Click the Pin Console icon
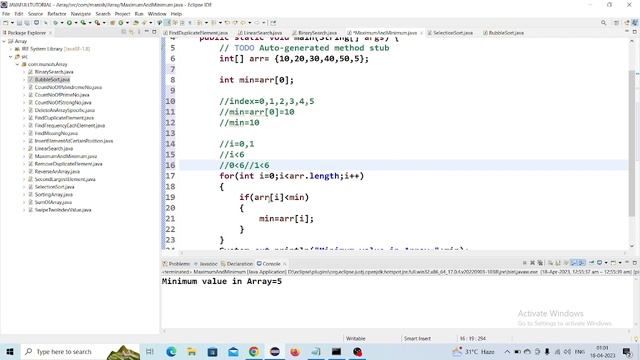The image size is (640, 360). coord(591,263)
